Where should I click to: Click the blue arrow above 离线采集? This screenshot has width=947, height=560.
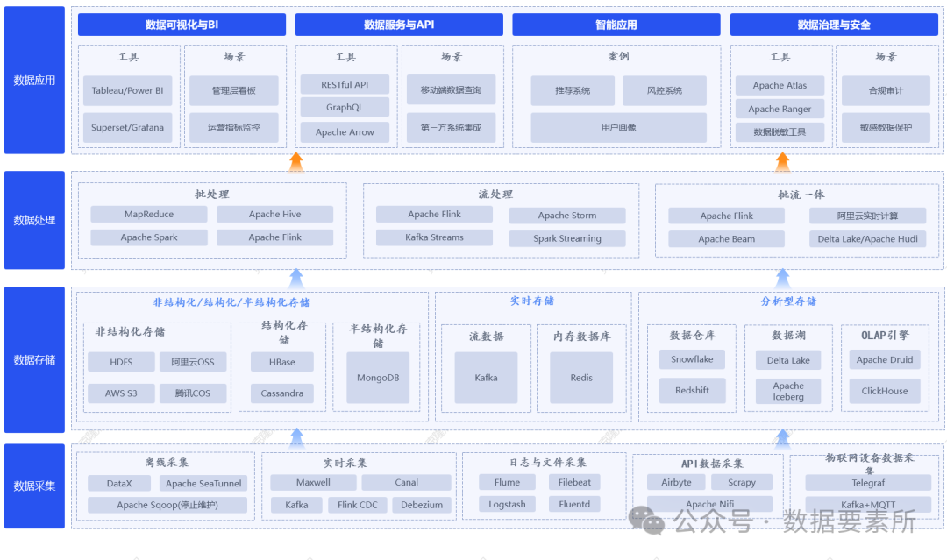tap(295, 436)
